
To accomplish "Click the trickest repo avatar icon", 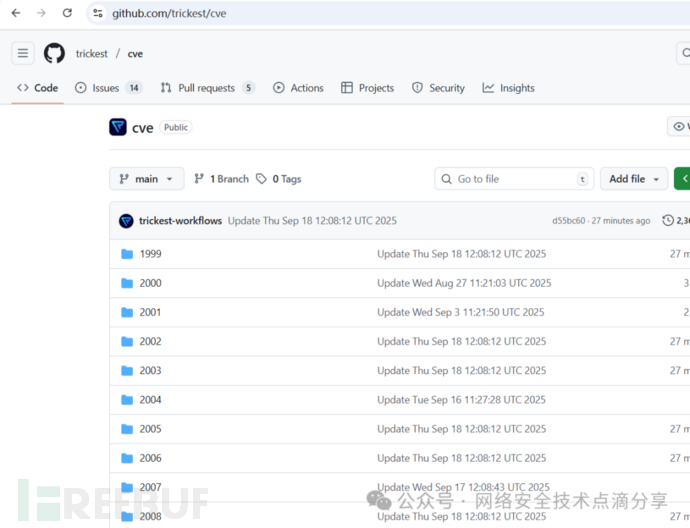I will (118, 127).
